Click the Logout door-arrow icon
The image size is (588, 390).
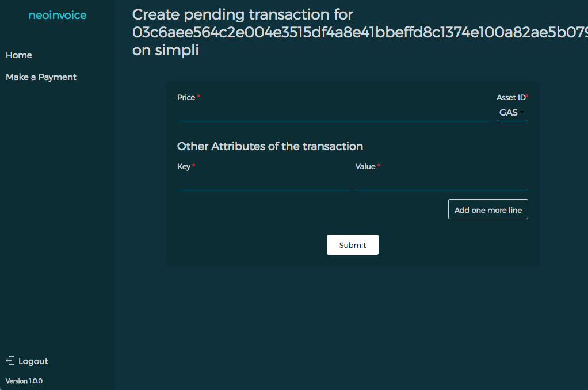(x=10, y=361)
